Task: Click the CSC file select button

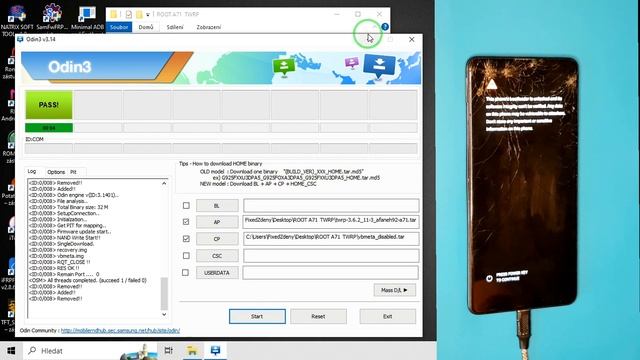Action: 217,256
